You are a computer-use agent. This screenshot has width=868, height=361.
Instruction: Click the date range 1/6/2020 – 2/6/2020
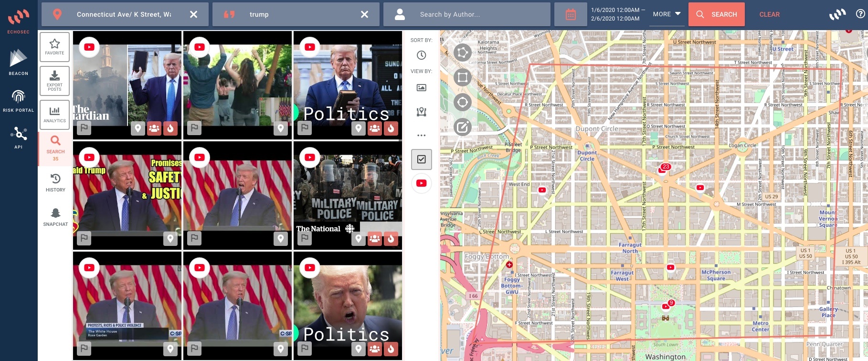618,14
